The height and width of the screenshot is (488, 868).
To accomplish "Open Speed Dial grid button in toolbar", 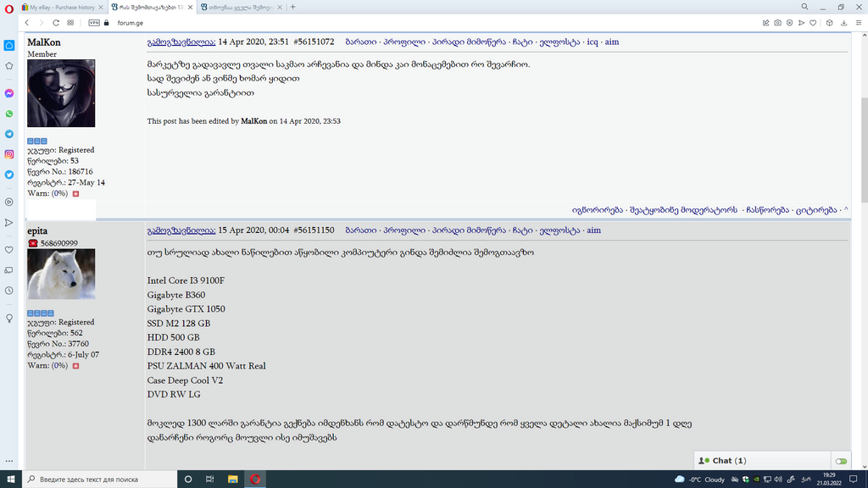I will click(x=70, y=23).
